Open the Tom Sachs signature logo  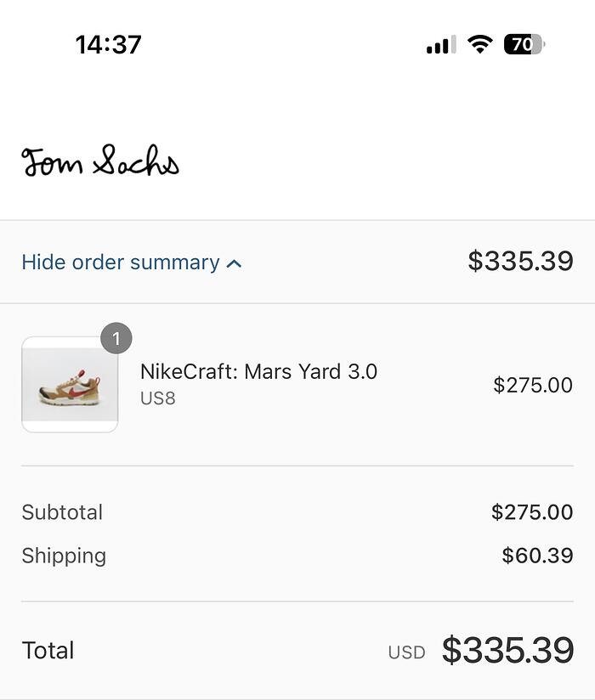coord(100,161)
